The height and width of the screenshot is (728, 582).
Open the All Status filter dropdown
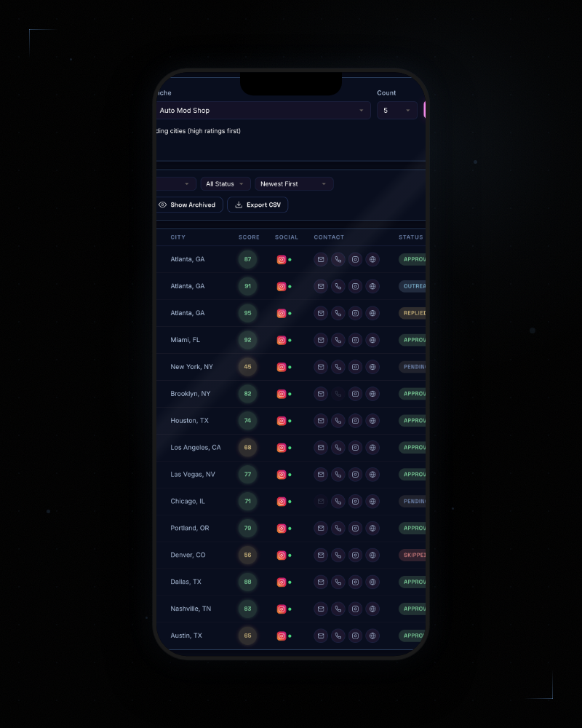coord(226,184)
